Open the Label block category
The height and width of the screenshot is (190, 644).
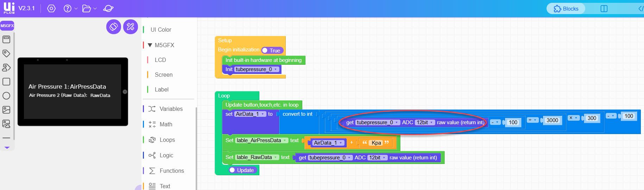[x=162, y=90]
